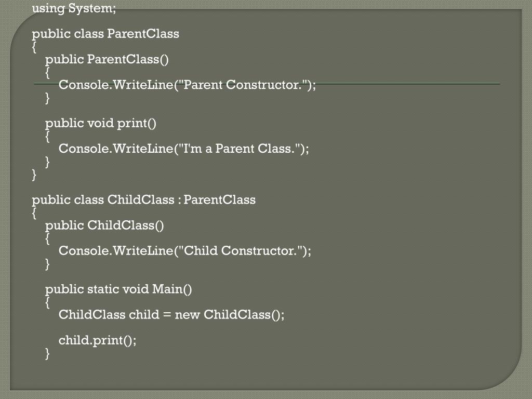Image resolution: width=532 pixels, height=399 pixels.
Task: Select the 'public class ParentClass' declaration
Action: pos(105,34)
